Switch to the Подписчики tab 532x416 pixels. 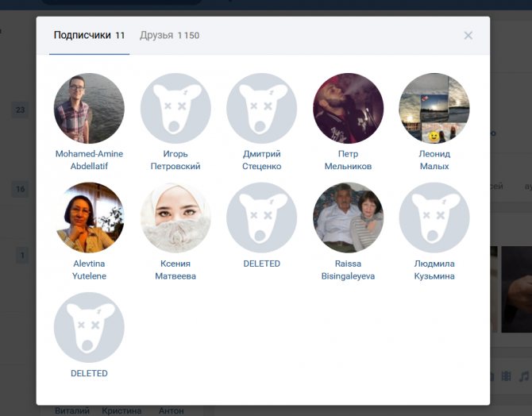click(89, 35)
